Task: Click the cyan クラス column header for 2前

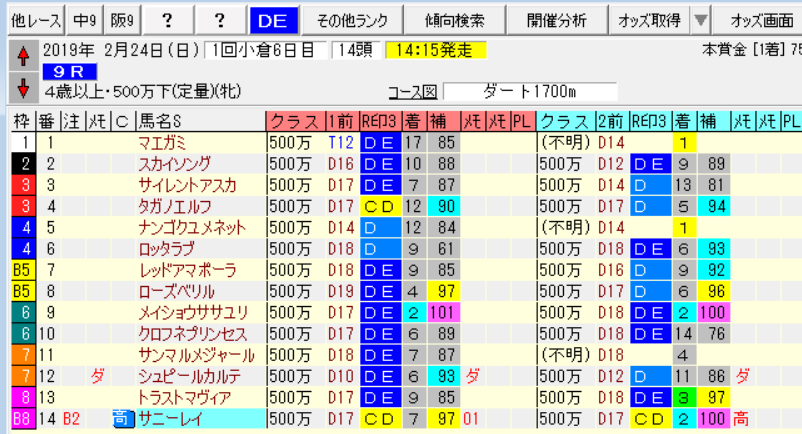Action: click(566, 122)
